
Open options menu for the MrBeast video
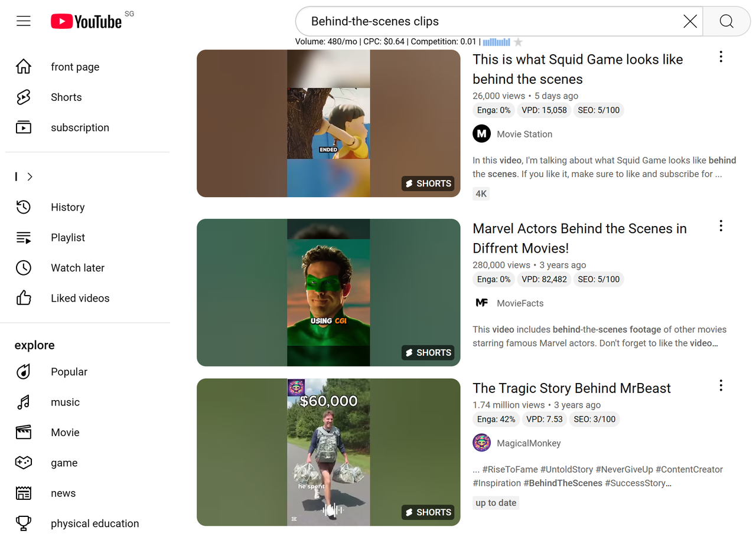(x=721, y=385)
